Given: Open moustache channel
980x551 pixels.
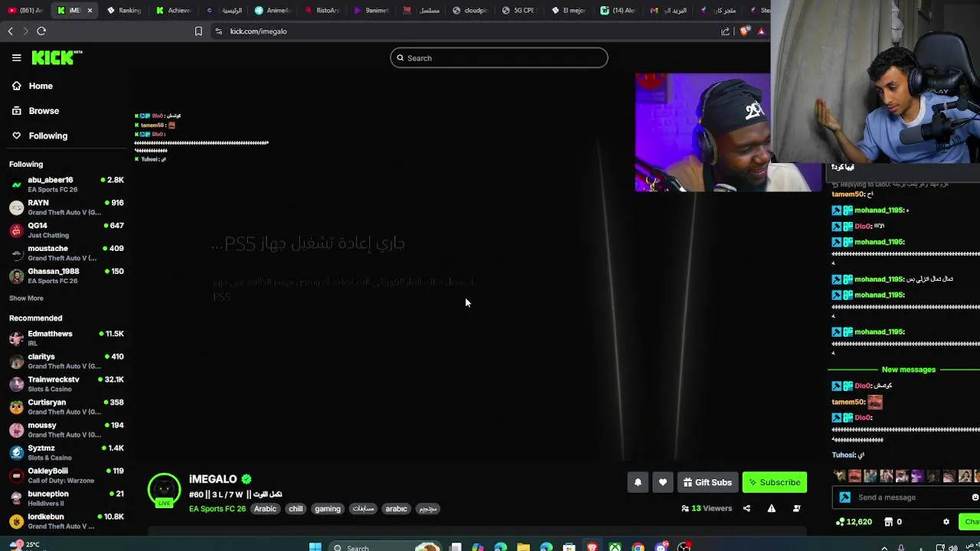Looking at the screenshot, I should (66, 253).
